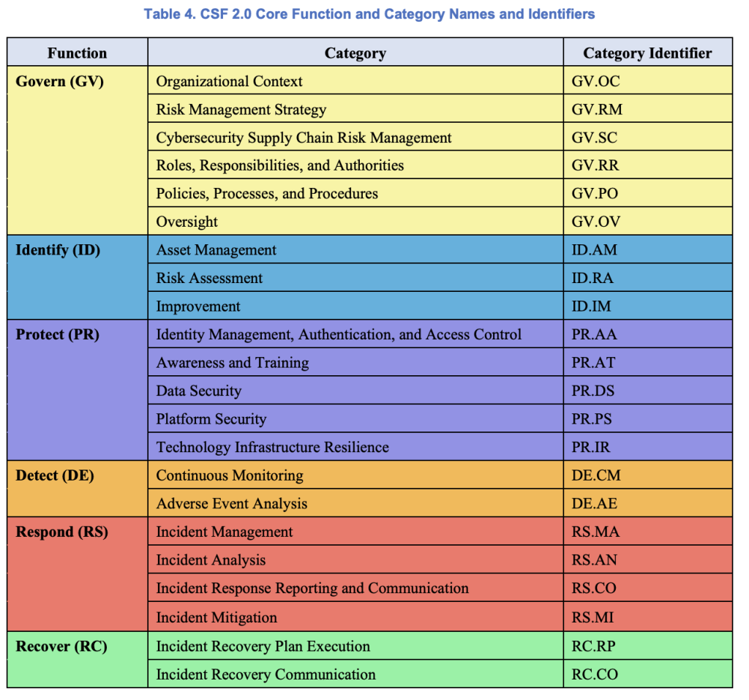749x700 pixels.
Task: Select the 'Category' column header
Action: pos(355,53)
